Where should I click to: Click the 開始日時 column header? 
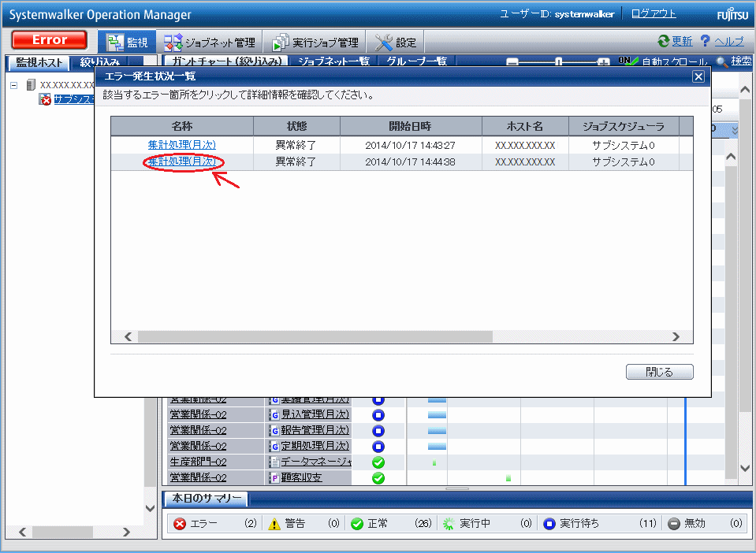tap(411, 126)
